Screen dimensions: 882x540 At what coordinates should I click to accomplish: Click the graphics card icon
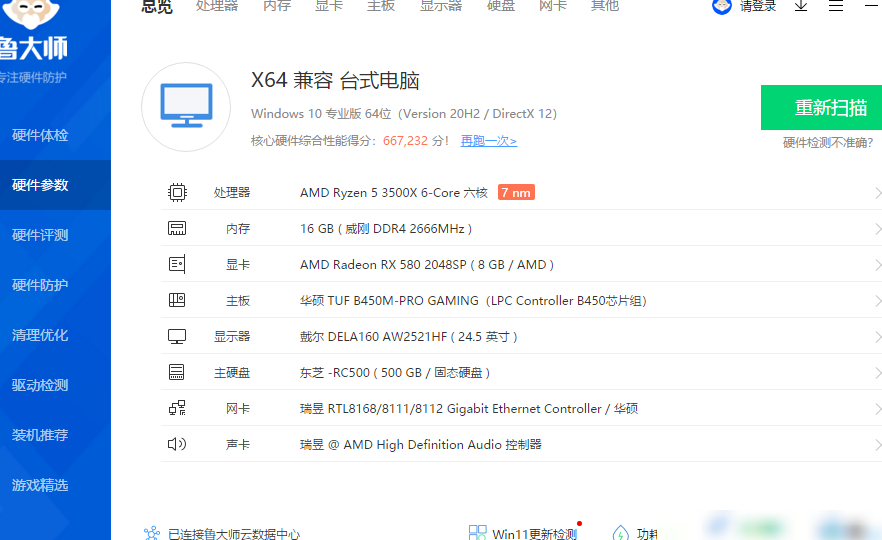pos(177,264)
